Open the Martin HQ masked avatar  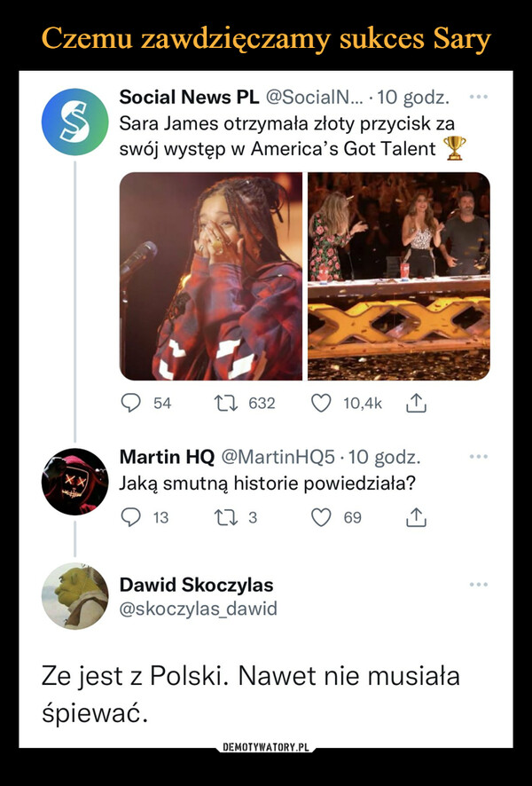[74, 482]
